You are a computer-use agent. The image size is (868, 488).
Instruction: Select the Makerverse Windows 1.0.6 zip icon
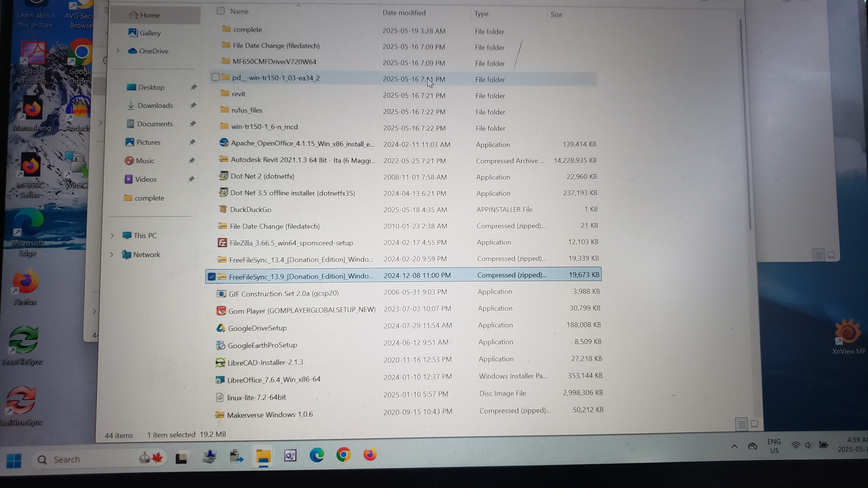219,415
